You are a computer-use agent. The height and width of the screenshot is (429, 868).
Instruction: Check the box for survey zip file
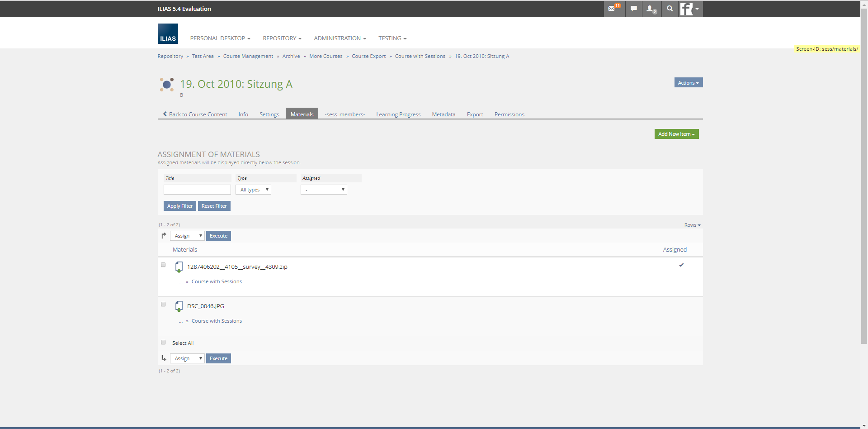coord(163,265)
